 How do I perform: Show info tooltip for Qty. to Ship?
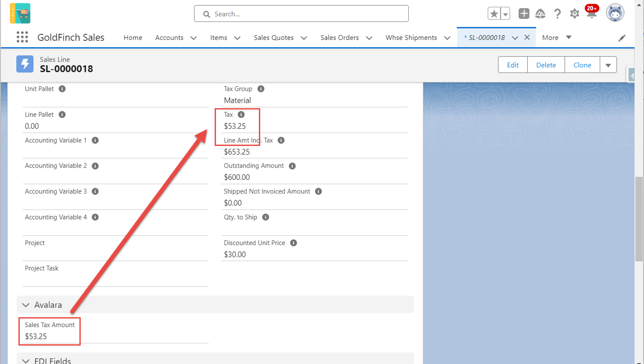pos(266,217)
